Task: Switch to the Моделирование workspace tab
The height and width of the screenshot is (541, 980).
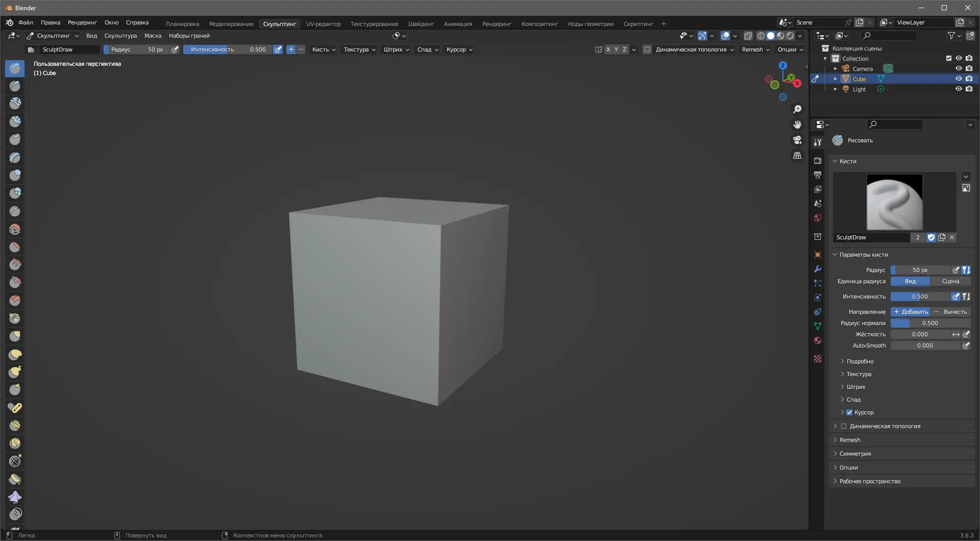Action: coord(231,24)
